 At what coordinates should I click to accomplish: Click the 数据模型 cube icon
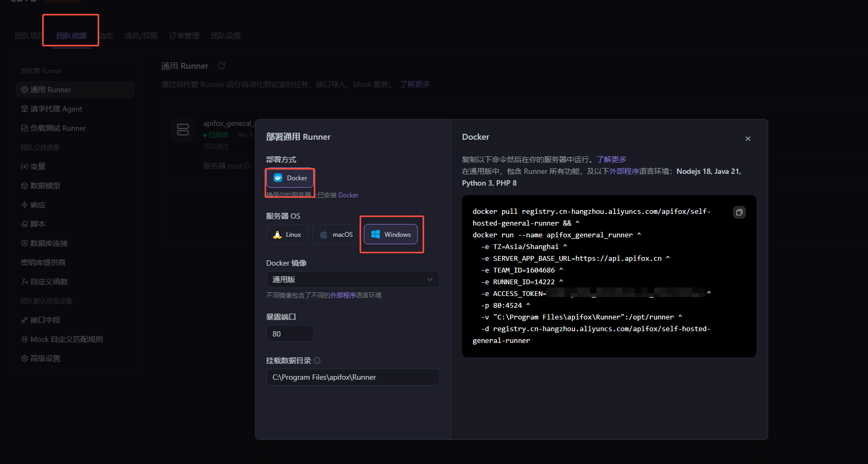[25, 186]
